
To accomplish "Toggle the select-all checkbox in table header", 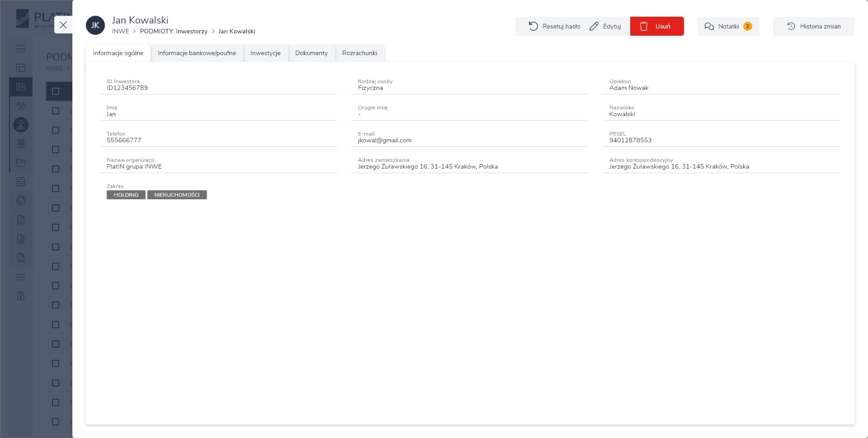I will point(56,91).
